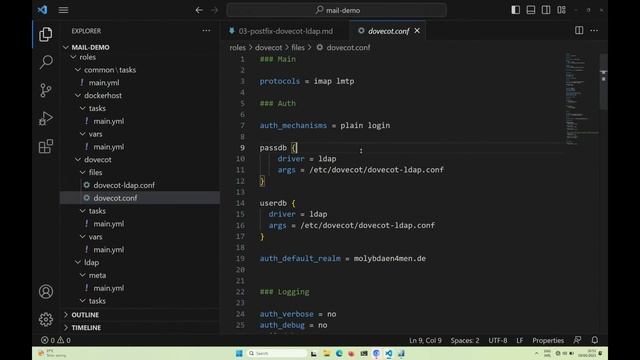Switch to 03-postfix-dovecot-ldap.md tab
This screenshot has height=360, width=640.
pyautogui.click(x=286, y=31)
